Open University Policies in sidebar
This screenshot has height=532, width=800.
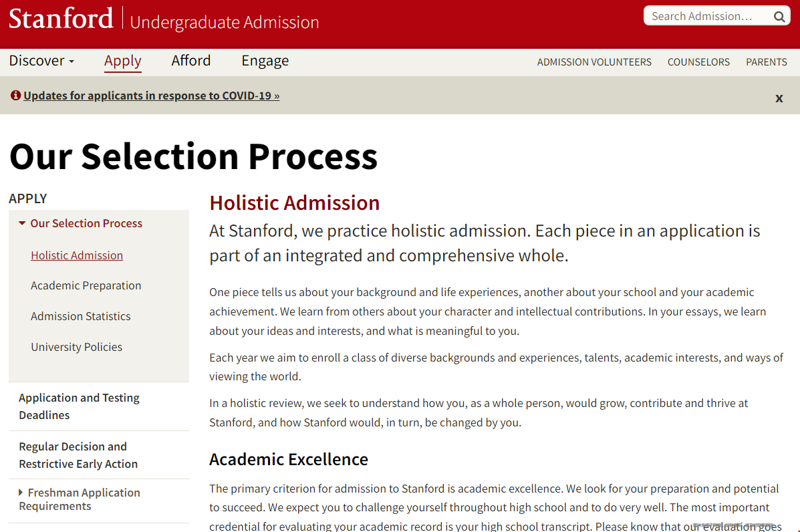pyautogui.click(x=77, y=347)
